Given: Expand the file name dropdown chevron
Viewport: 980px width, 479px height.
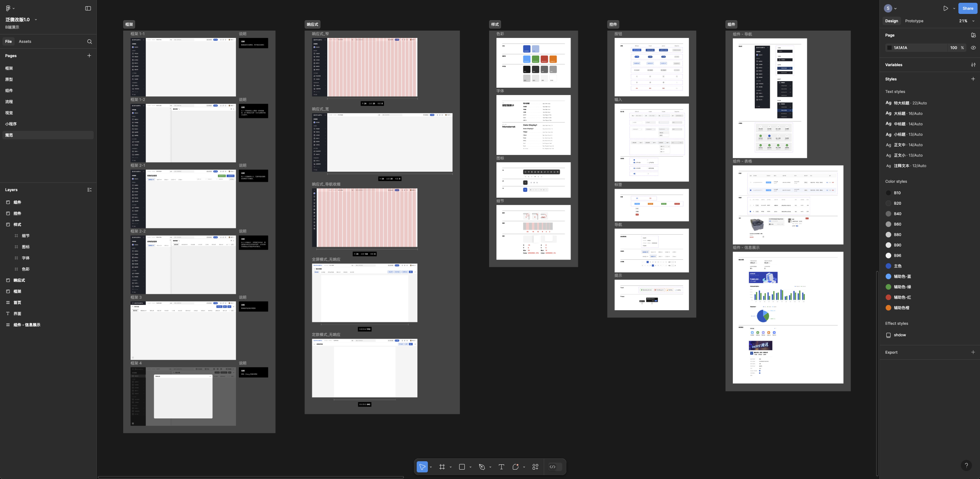Looking at the screenshot, I should coord(36,20).
